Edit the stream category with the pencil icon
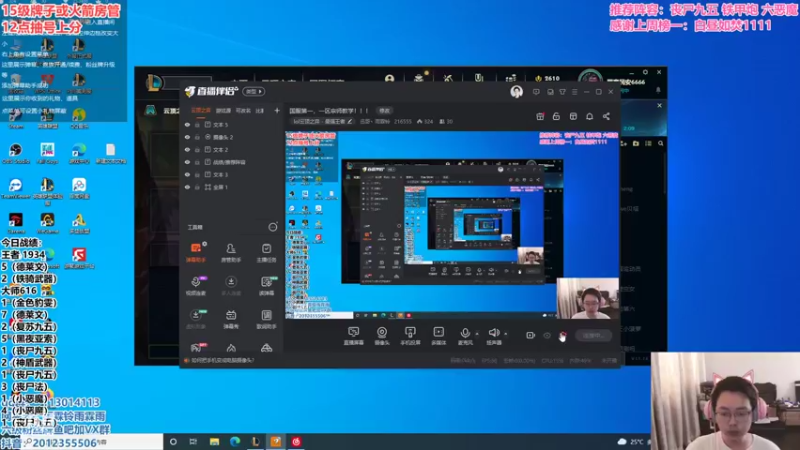 pos(350,121)
